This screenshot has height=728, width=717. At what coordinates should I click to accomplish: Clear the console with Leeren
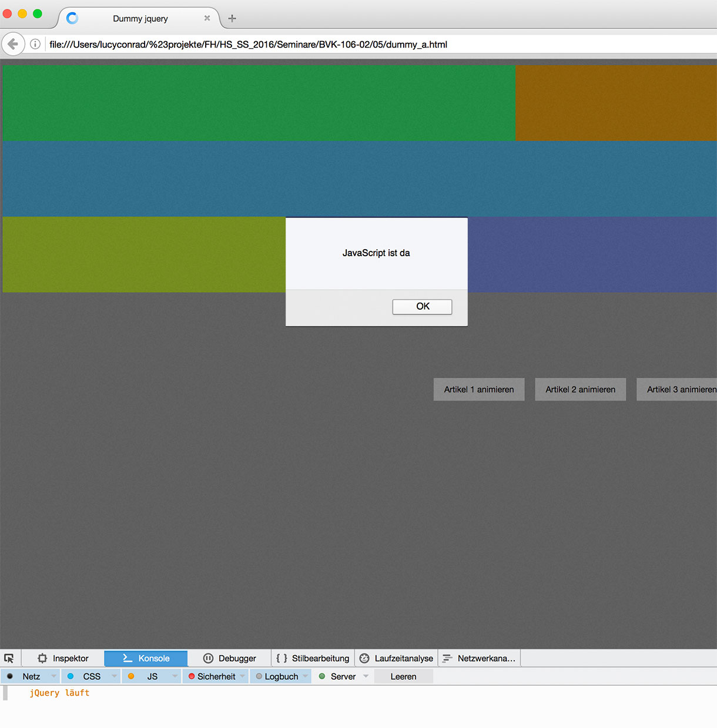pos(403,676)
